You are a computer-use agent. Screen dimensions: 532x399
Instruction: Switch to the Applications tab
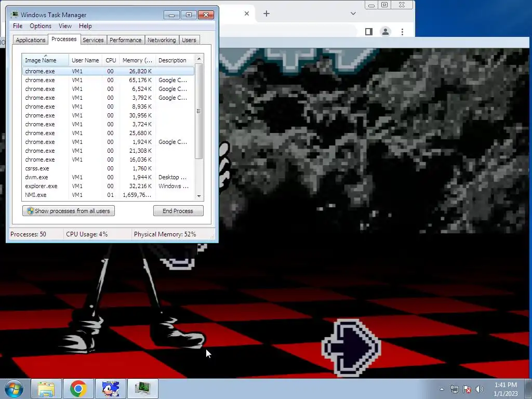(x=31, y=39)
